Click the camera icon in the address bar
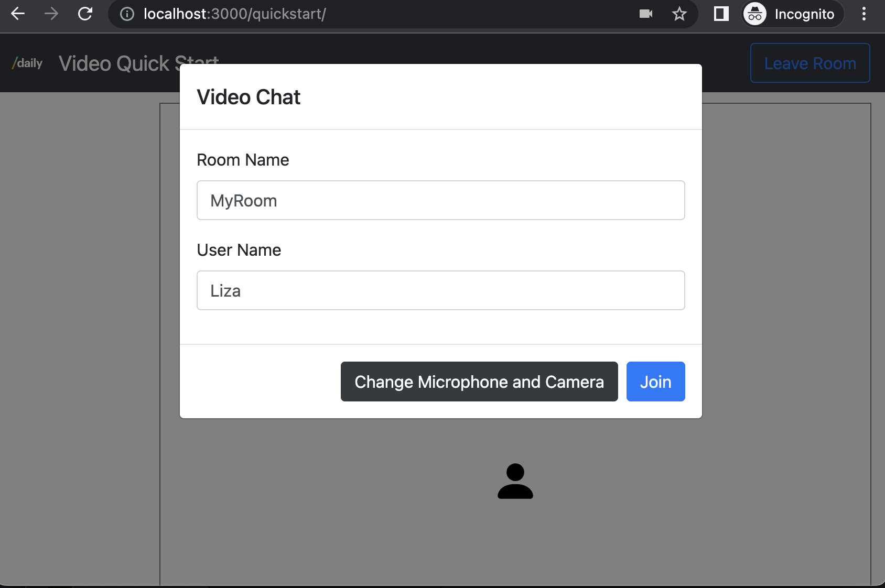885x588 pixels. click(x=646, y=14)
